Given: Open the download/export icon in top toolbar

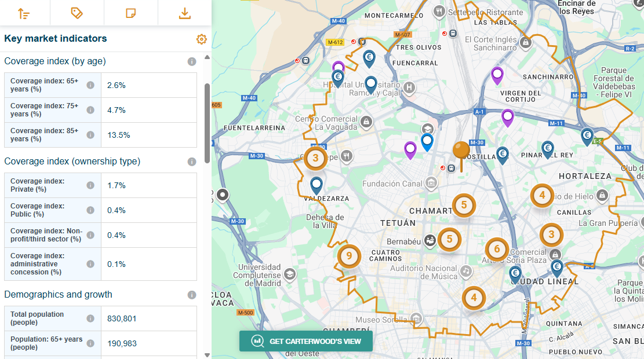Looking at the screenshot, I should [184, 13].
